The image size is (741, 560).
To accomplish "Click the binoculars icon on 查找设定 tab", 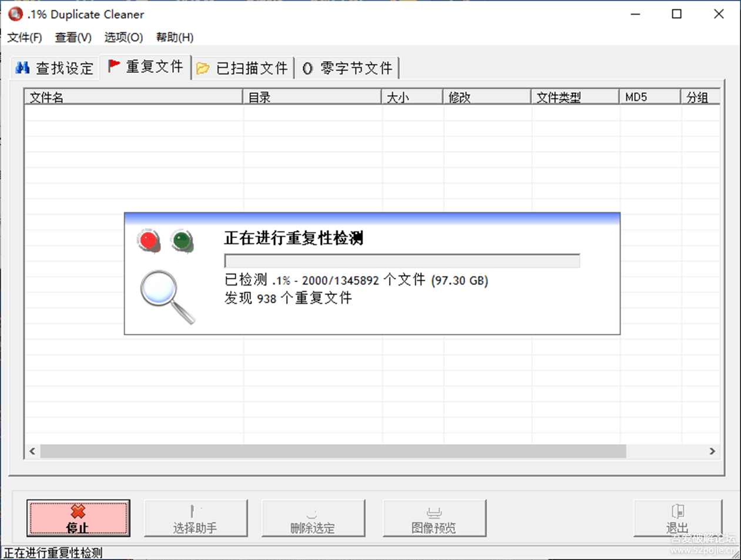I will click(x=22, y=67).
